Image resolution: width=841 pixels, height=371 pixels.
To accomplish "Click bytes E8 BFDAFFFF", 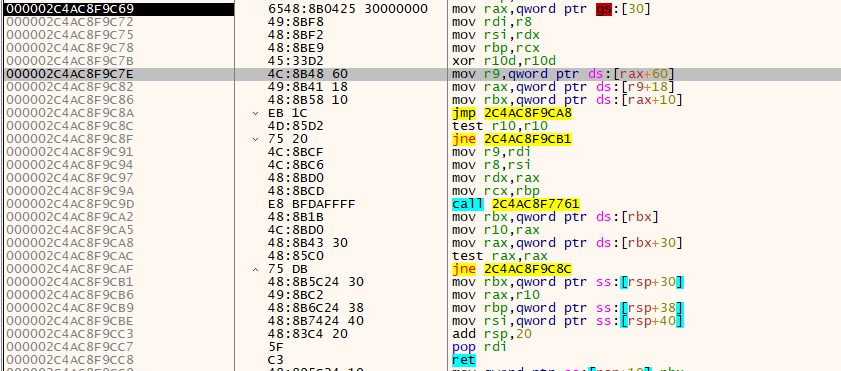I will (311, 204).
